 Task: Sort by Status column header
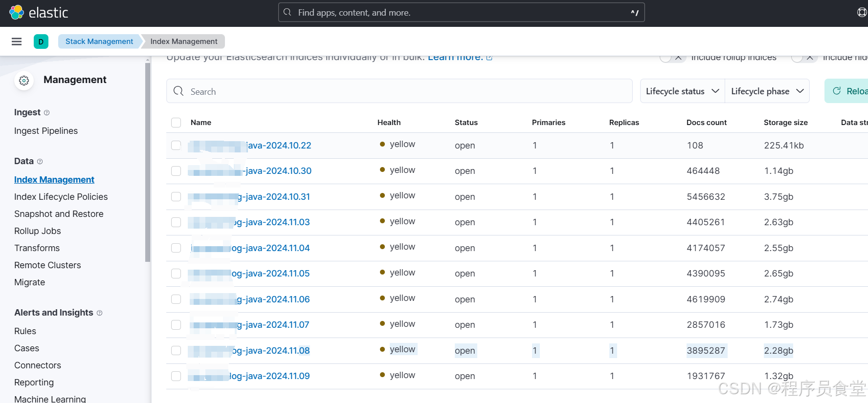tap(466, 123)
